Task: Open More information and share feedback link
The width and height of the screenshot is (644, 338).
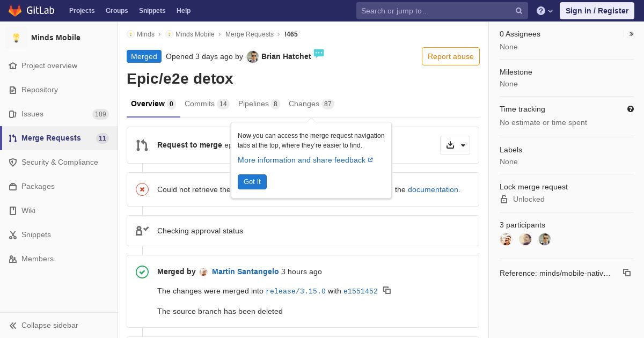Action: [305, 160]
